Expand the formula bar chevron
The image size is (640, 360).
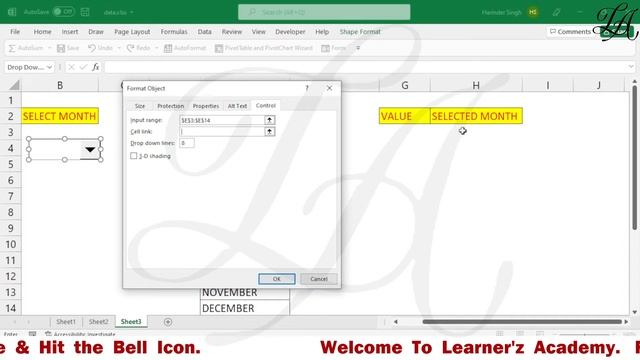631,67
